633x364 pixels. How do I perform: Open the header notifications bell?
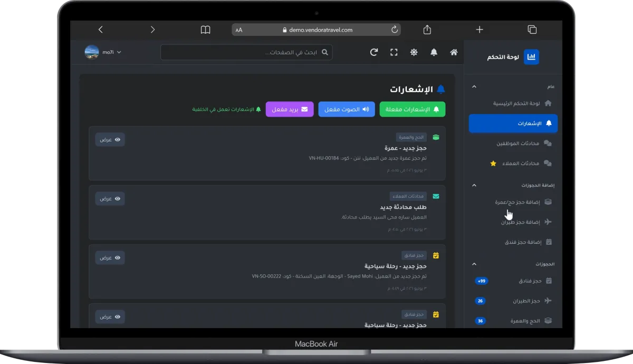[434, 52]
